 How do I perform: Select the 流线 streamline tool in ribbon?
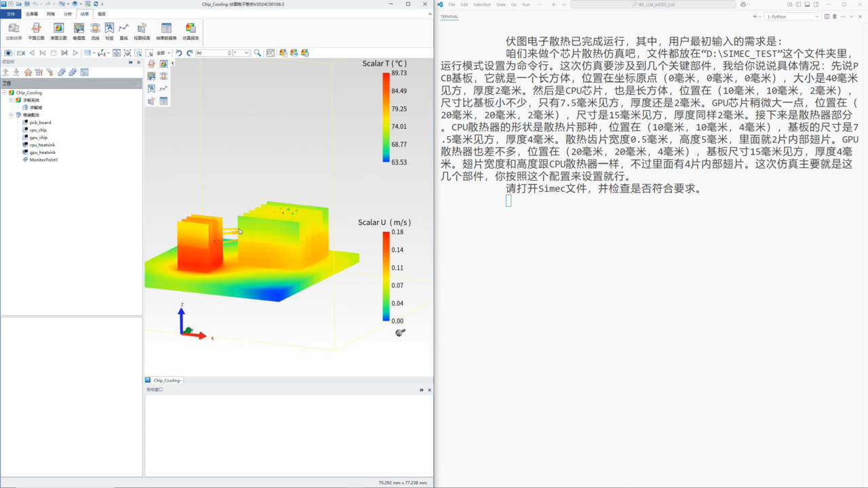pyautogui.click(x=94, y=31)
